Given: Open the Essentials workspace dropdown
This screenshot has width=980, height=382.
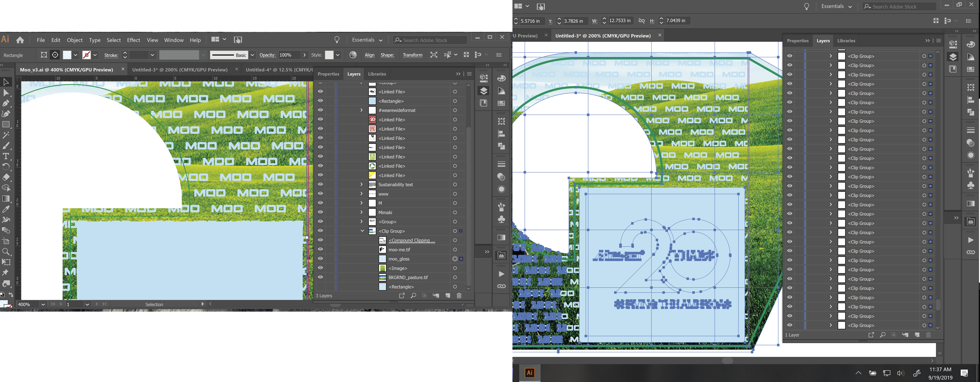Looking at the screenshot, I should pos(367,40).
